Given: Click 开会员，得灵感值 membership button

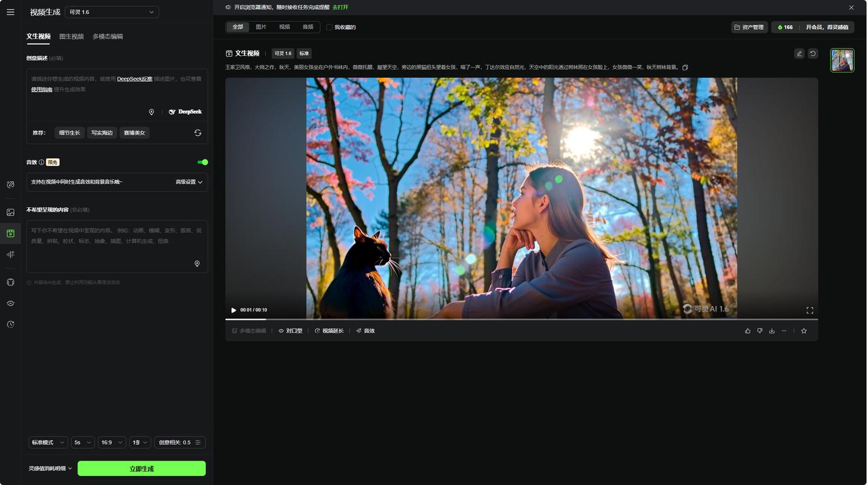Looking at the screenshot, I should pyautogui.click(x=827, y=27).
